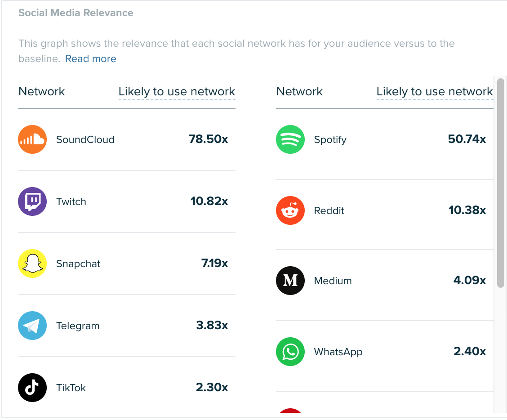This screenshot has width=507, height=420.
Task: Select the yellow Snapchat ghost icon
Action: coord(32,264)
